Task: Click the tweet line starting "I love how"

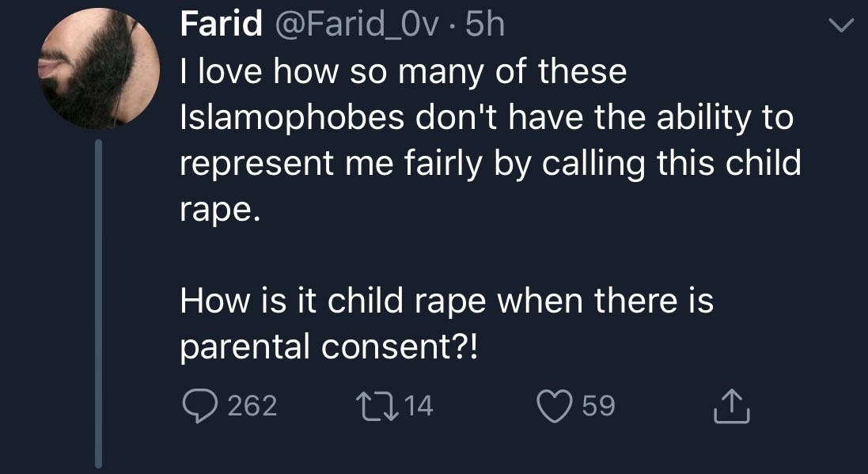Action: [404, 73]
